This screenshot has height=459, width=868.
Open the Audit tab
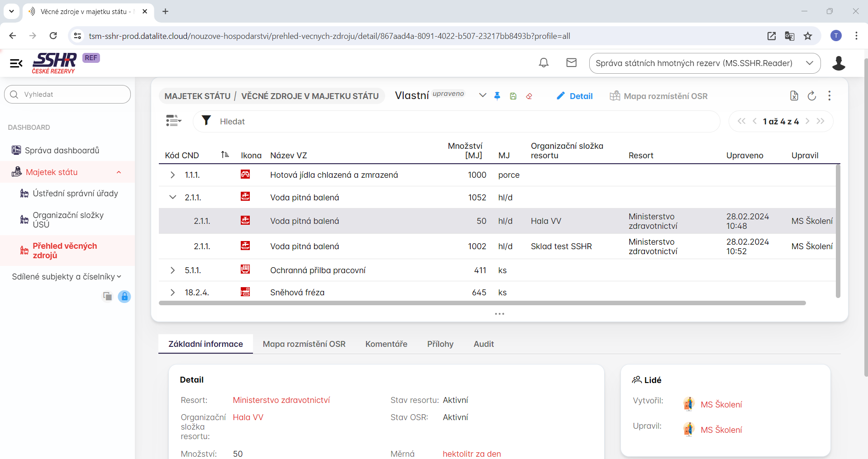[483, 344]
